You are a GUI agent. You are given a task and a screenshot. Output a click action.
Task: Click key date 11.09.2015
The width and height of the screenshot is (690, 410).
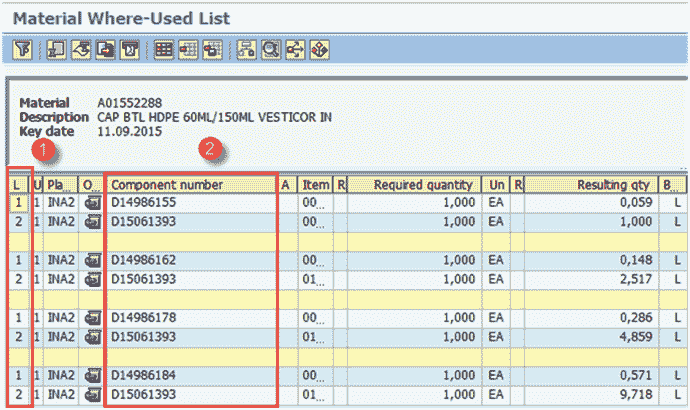click(x=129, y=132)
